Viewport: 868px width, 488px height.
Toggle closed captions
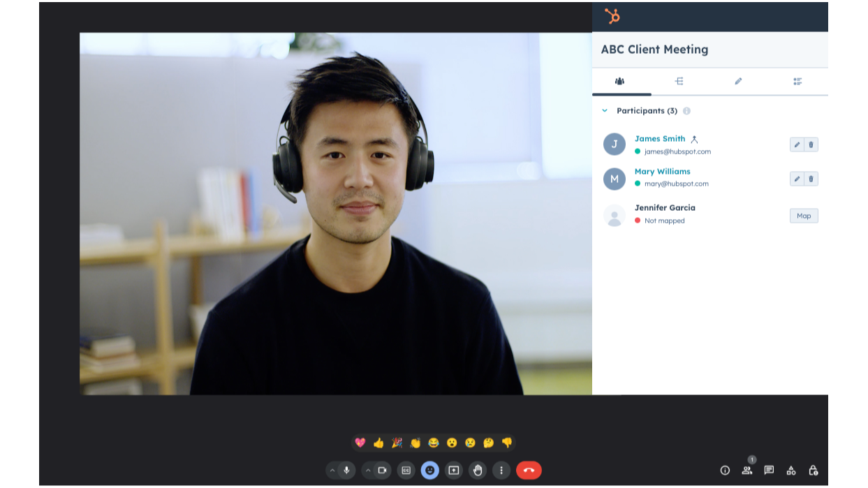pos(406,471)
